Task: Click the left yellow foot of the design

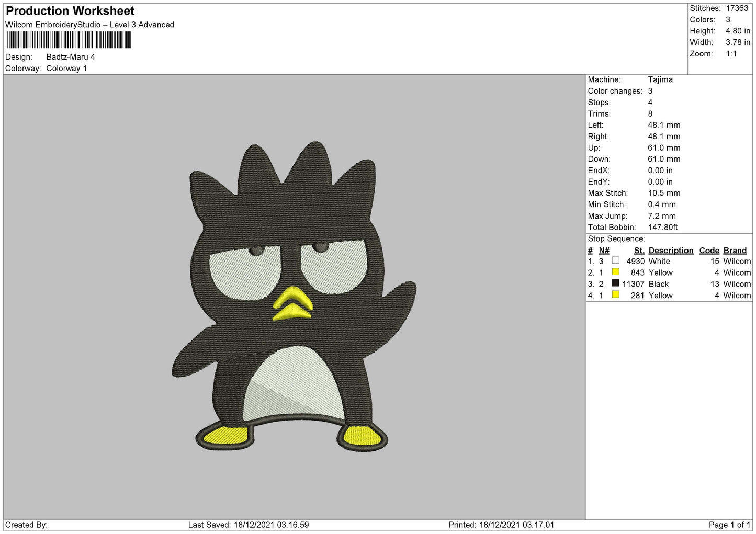Action: (x=225, y=436)
